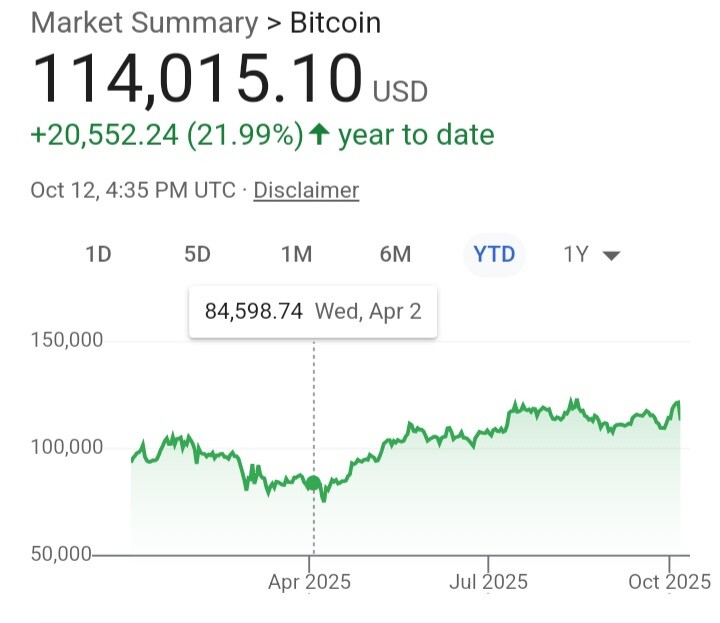Switch to the 5D range
Image resolution: width=720 pixels, height=623 pixels.
click(197, 254)
